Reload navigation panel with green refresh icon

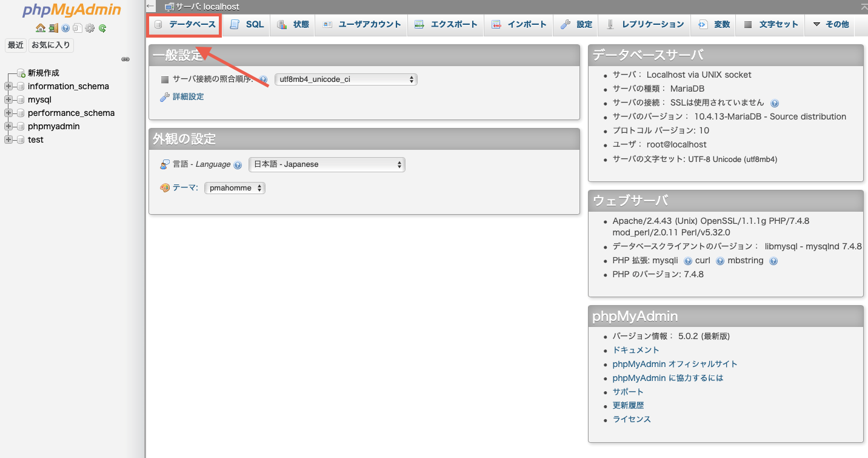[x=102, y=28]
